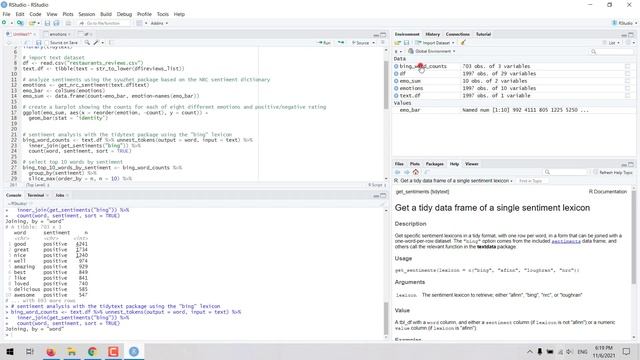Save script using editor toolbar disk icon
This screenshot has height=360, width=640.
[x=38, y=42]
